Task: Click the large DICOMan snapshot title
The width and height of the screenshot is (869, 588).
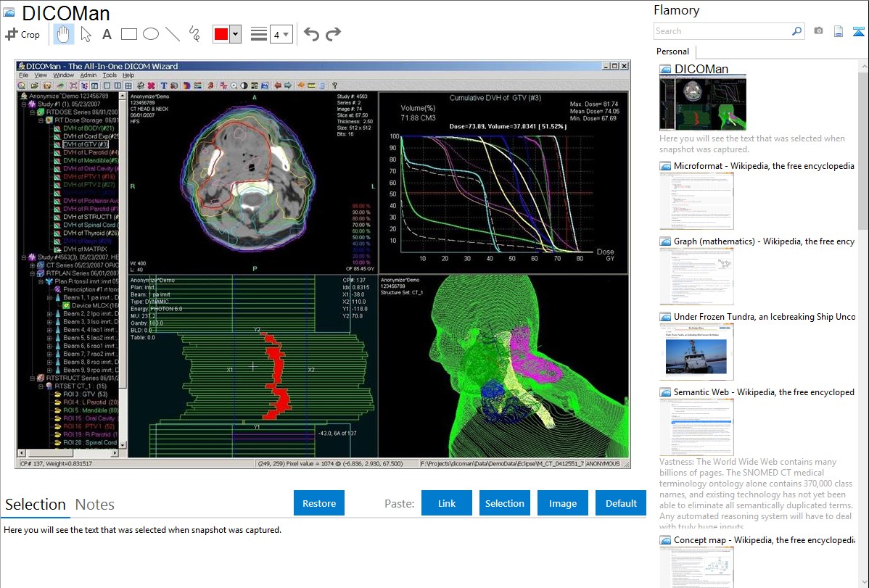Action: pos(66,13)
